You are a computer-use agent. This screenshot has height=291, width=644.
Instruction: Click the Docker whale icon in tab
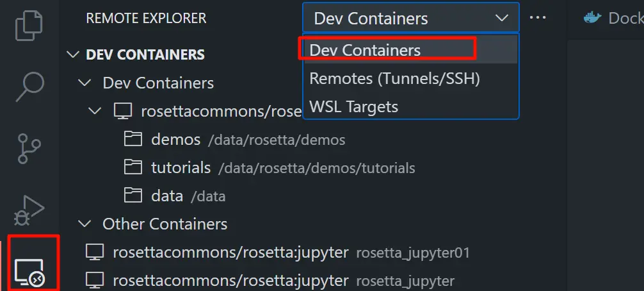592,18
